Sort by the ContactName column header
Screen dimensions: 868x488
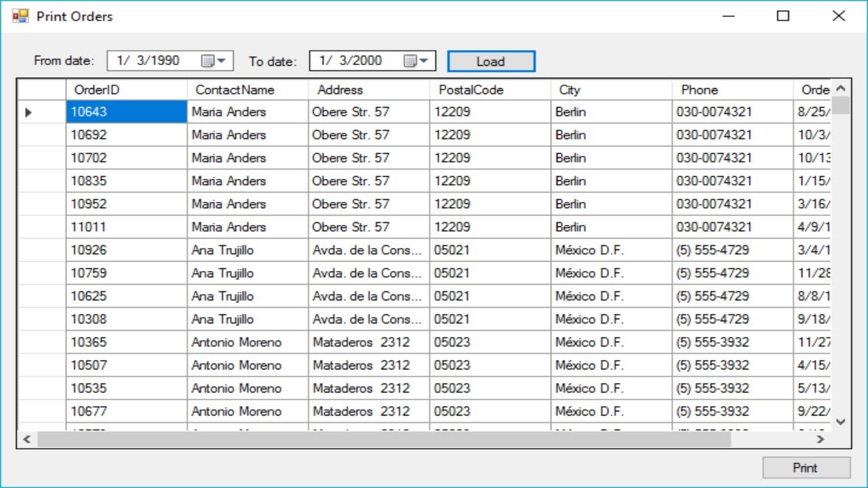(248, 89)
